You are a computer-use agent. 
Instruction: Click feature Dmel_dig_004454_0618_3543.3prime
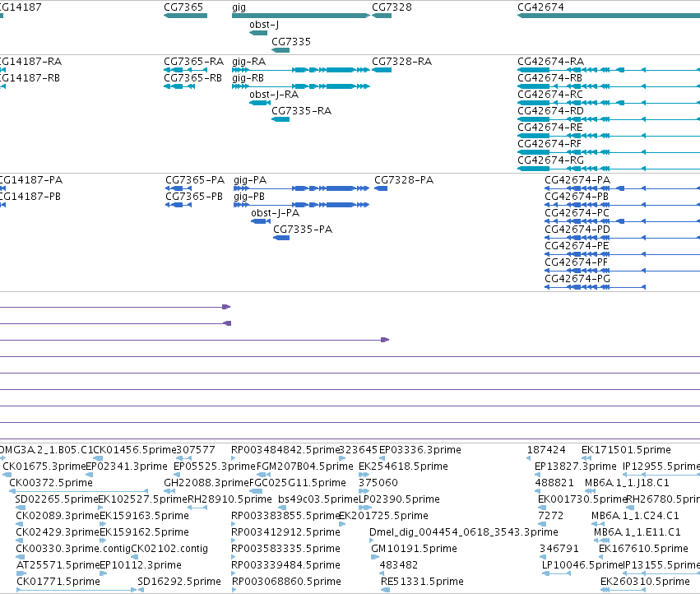(x=372, y=541)
